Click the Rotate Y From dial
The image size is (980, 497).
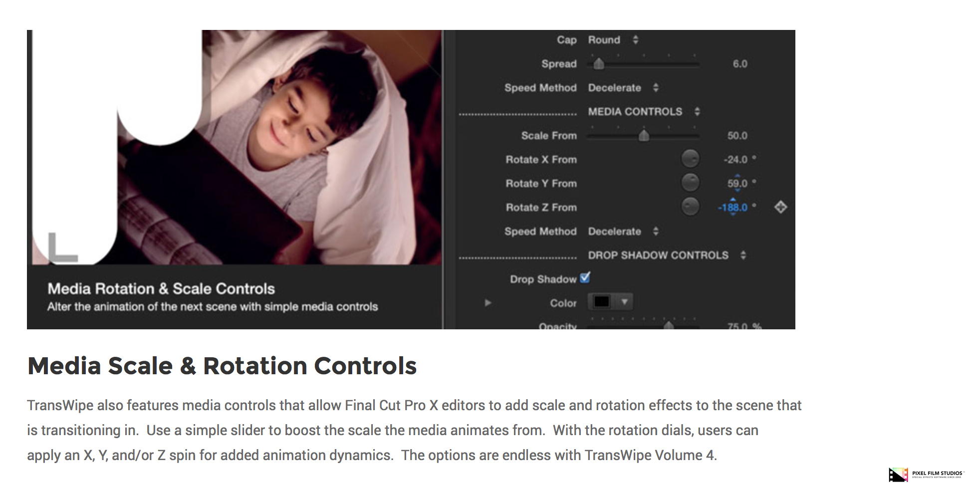point(690,183)
